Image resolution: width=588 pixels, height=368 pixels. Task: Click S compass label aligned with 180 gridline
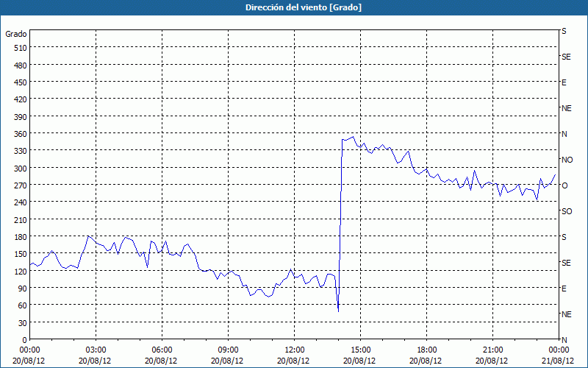[564, 237]
